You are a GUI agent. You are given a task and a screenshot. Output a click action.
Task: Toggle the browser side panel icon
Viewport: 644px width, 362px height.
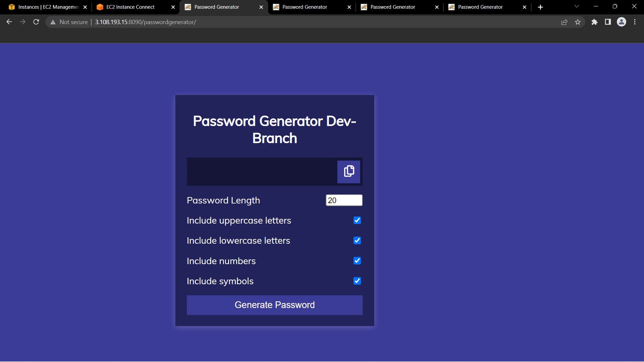(608, 22)
